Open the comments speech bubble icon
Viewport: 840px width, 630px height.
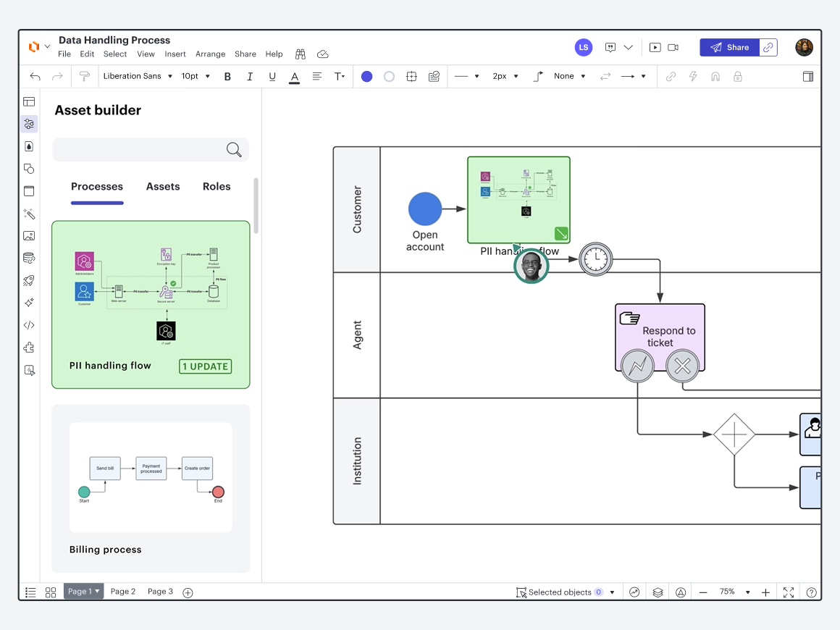click(x=610, y=47)
